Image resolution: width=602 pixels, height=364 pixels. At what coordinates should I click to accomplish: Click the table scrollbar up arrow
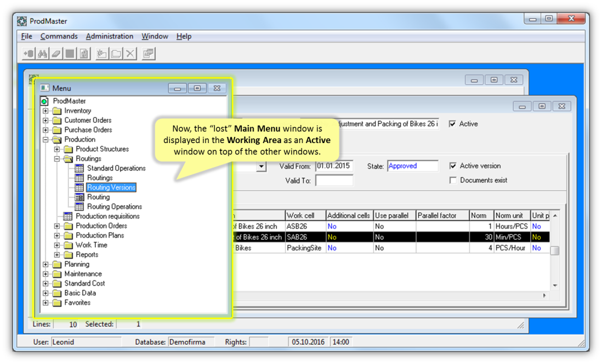point(555,216)
